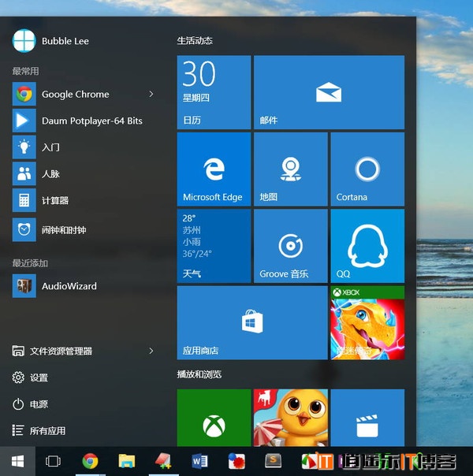Open the S laptop icon on taskbar
The height and width of the screenshot is (476, 473).
[x=273, y=461]
